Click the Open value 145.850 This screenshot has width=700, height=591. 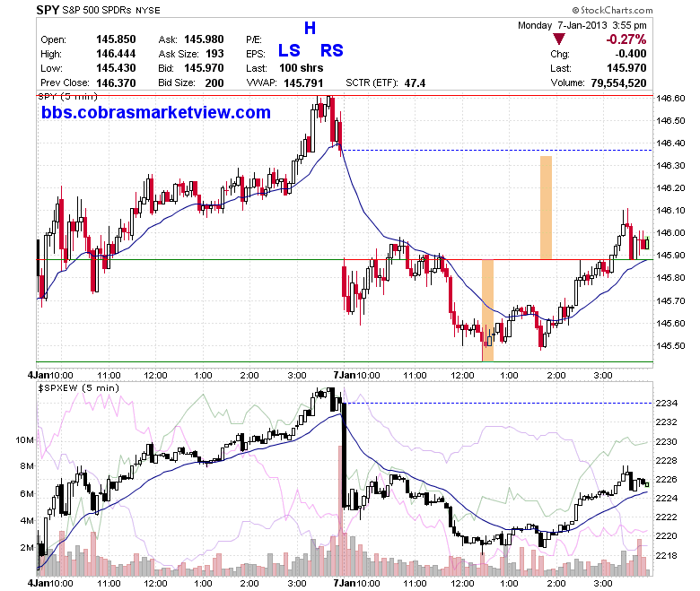tap(116, 39)
